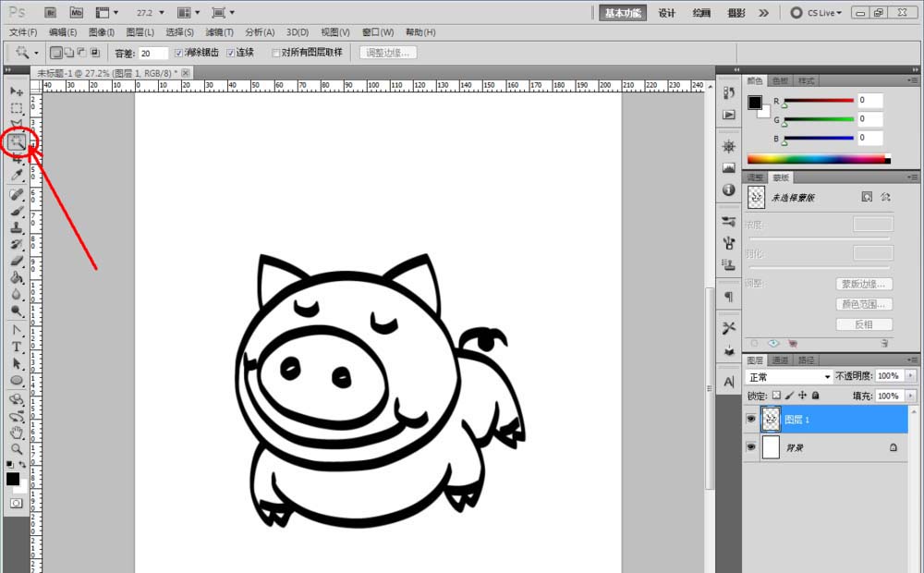
Task: Switch to the 设计 workspace
Action: point(667,13)
